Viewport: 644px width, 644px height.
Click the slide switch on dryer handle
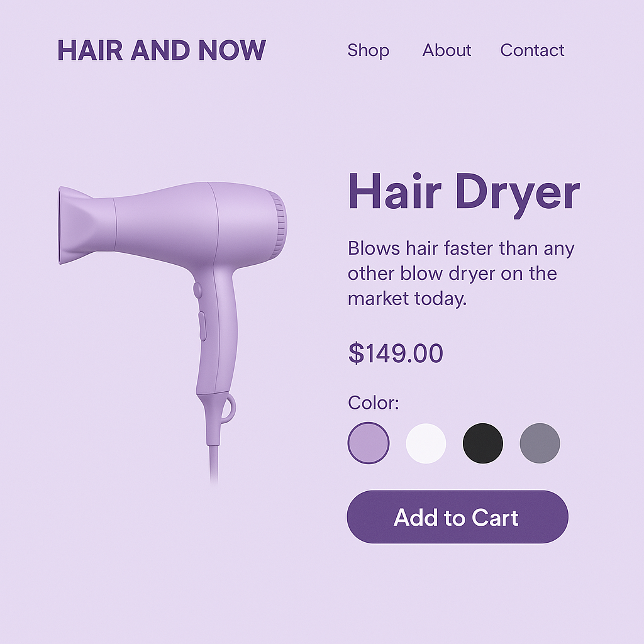[x=202, y=326]
